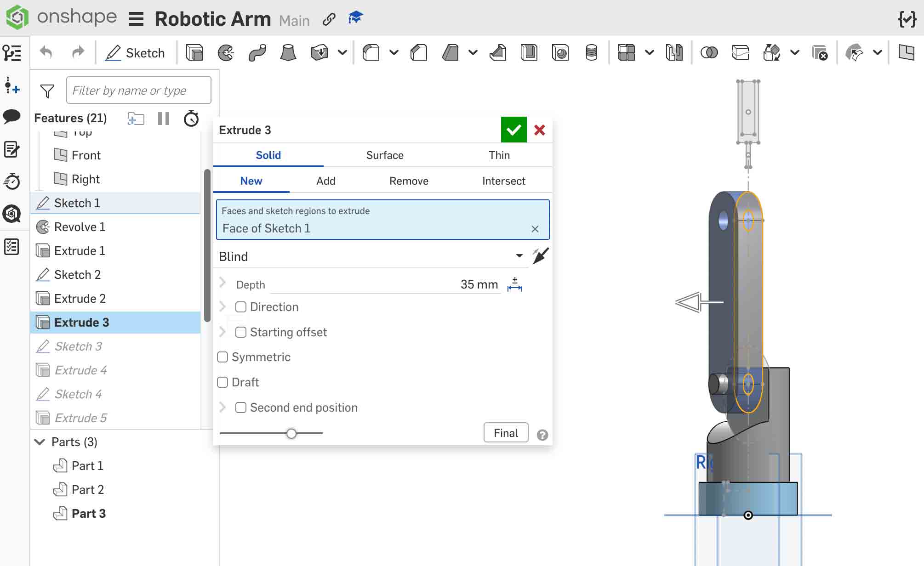Select the Transform tool

pyautogui.click(x=772, y=52)
